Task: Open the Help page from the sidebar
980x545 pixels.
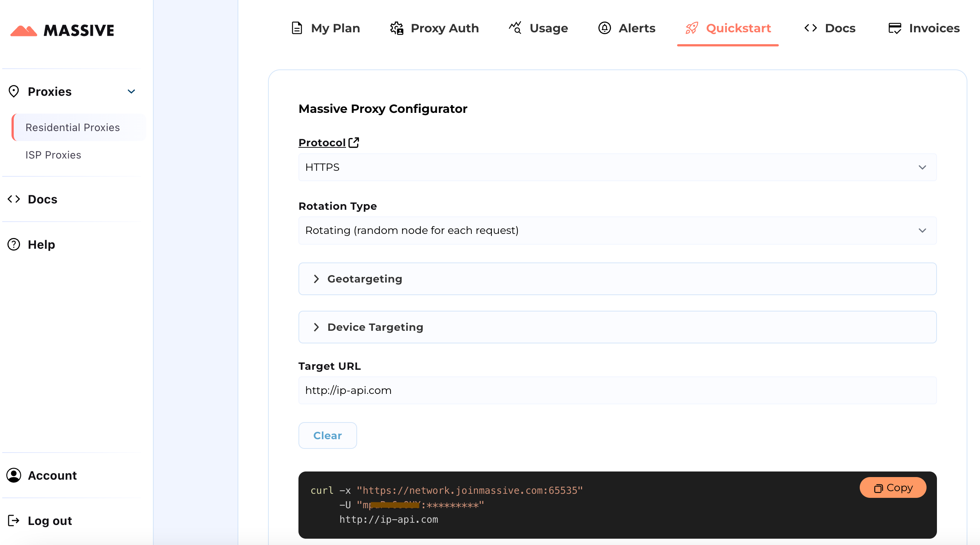Action: tap(42, 244)
